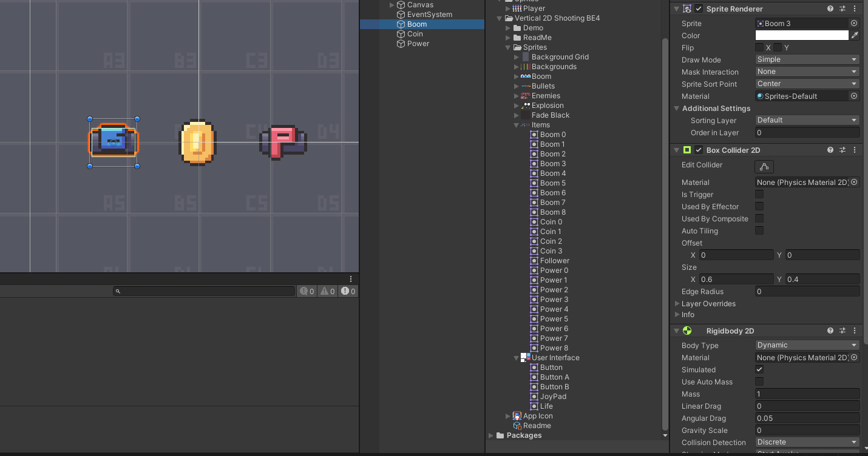Open the Sorting Layer dropdown
Image resolution: width=868 pixels, height=456 pixels.
click(x=807, y=120)
